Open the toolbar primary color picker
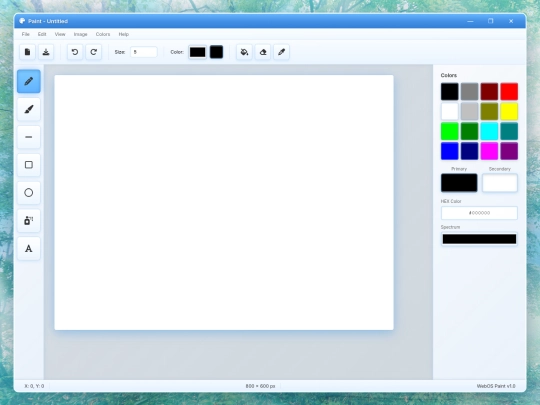The height and width of the screenshot is (405, 540). [x=197, y=52]
